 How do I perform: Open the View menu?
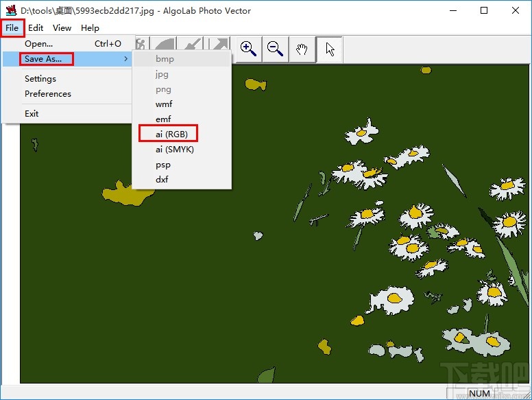point(62,28)
